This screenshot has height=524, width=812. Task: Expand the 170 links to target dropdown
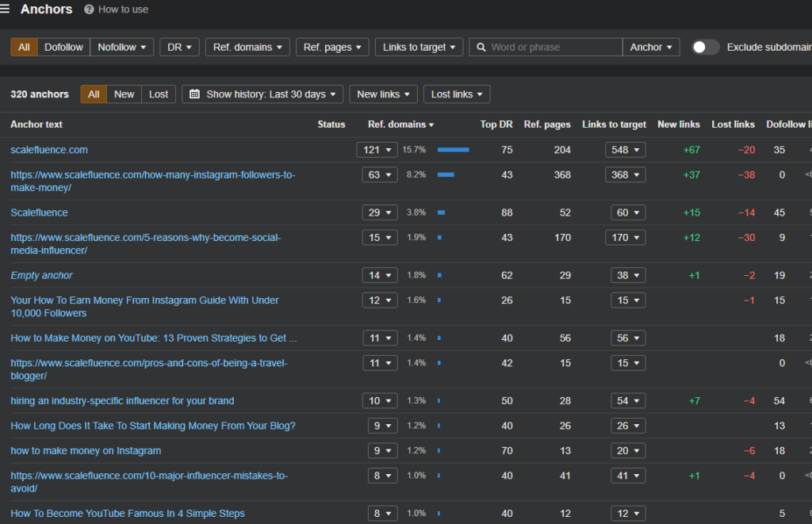pyautogui.click(x=625, y=237)
